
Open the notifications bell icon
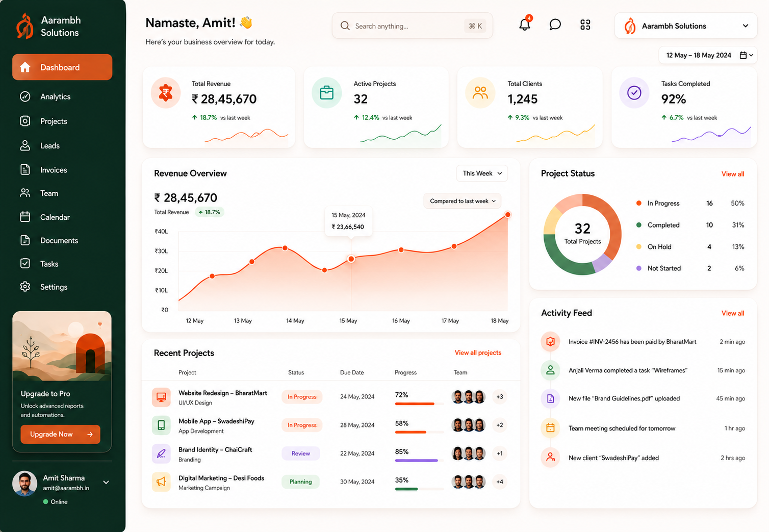point(525,24)
